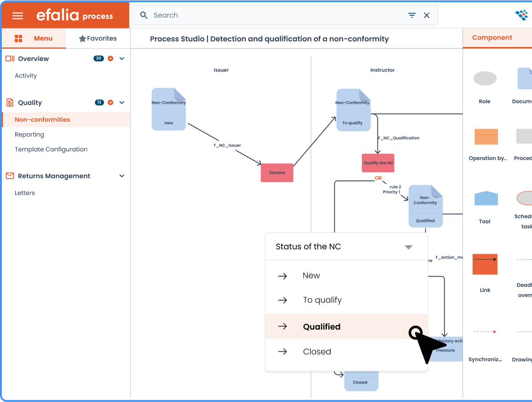Pick the Scheduled task component icon
Screen dimensions: 532x402
524,198
